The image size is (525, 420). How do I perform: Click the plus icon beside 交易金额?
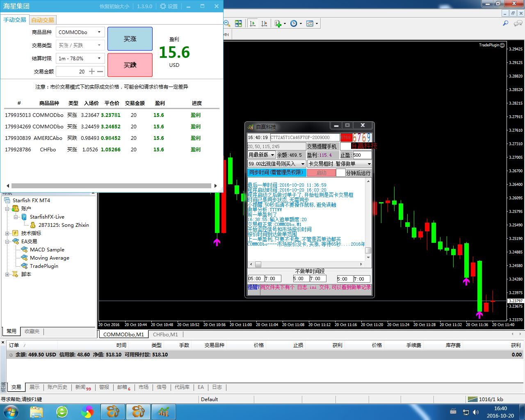coord(92,71)
